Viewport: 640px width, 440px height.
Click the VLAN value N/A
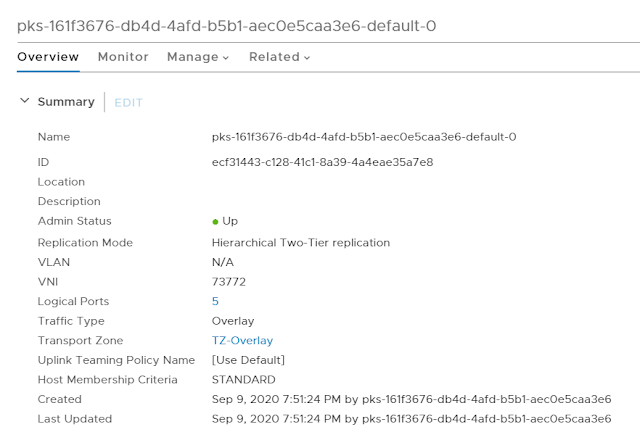[223, 262]
